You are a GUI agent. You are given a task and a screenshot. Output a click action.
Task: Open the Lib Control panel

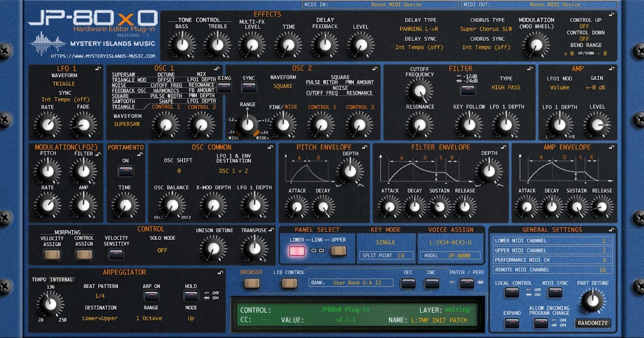pyautogui.click(x=289, y=283)
